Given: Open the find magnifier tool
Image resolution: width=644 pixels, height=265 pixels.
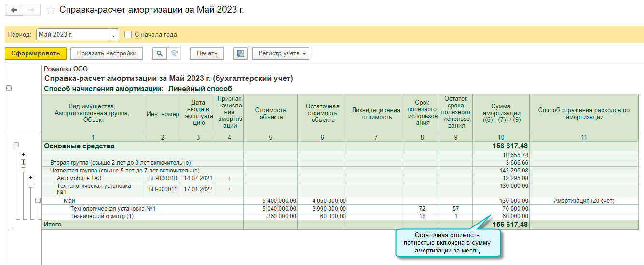Looking at the screenshot, I should (x=159, y=53).
